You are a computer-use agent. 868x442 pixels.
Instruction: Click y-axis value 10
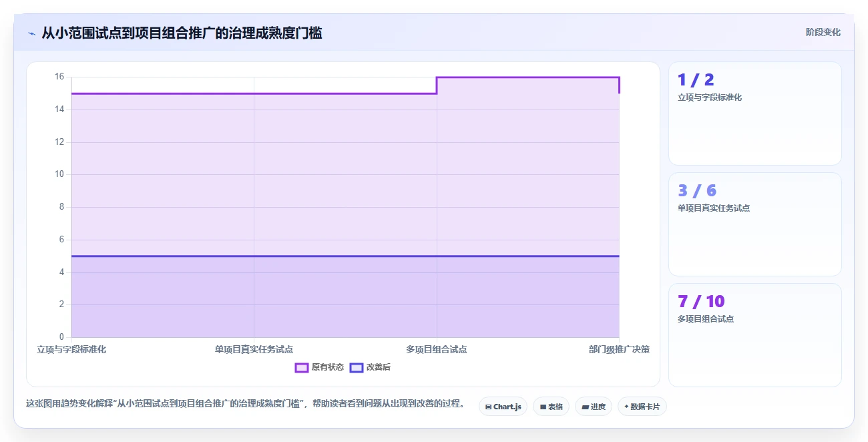[x=59, y=174]
